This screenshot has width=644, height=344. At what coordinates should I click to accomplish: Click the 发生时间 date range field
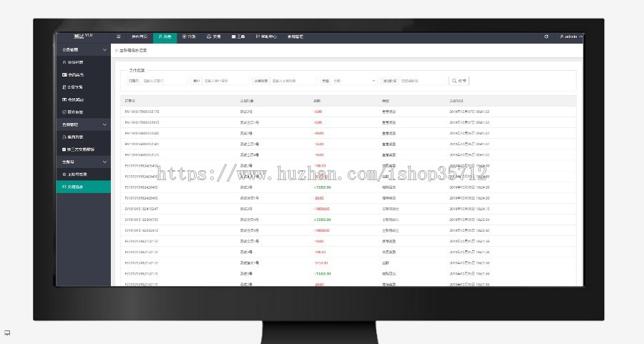pos(423,81)
